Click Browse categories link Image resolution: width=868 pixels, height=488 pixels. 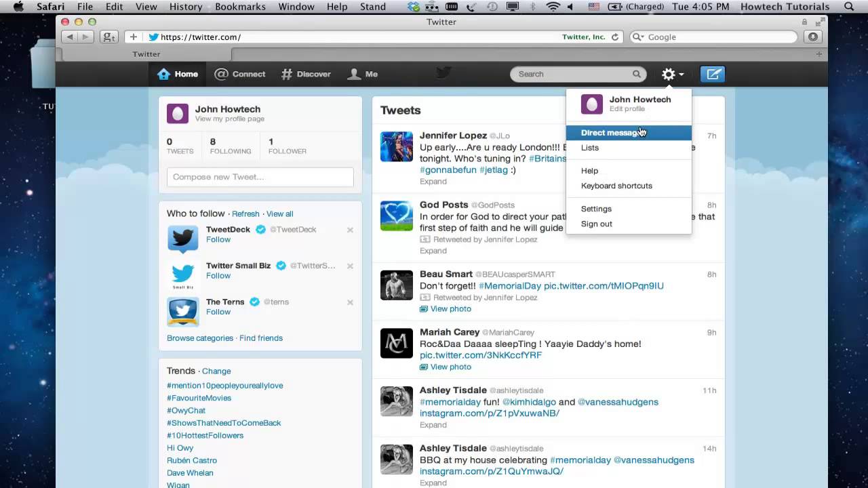(x=200, y=338)
